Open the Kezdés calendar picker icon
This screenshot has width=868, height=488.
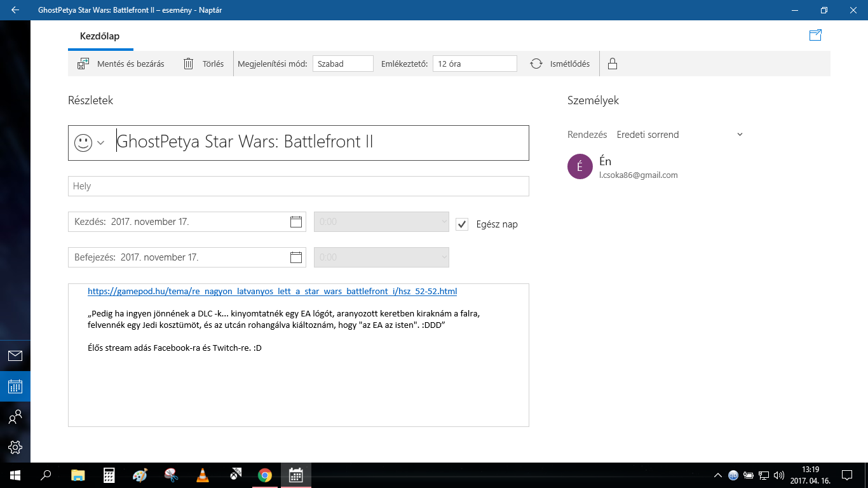[x=295, y=222]
